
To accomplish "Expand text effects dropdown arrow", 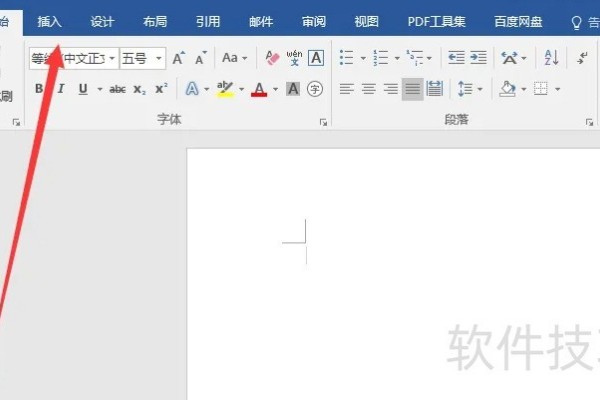I will pos(207,89).
